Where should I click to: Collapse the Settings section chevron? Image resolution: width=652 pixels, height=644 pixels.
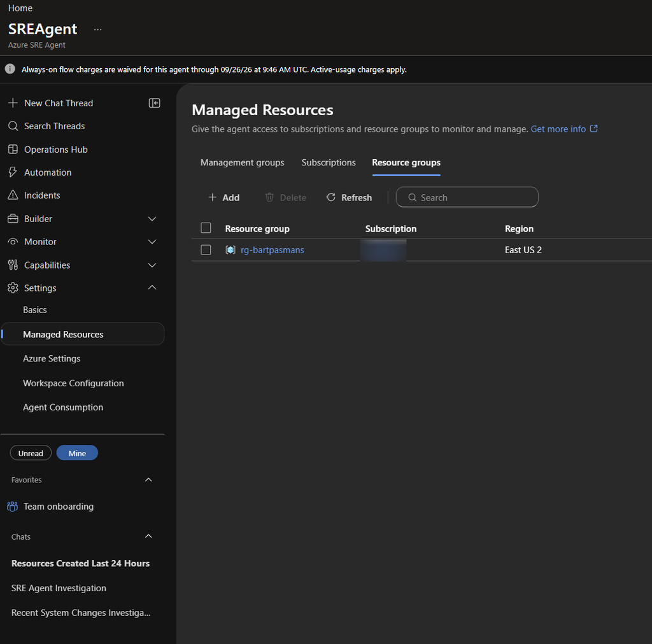click(x=152, y=287)
